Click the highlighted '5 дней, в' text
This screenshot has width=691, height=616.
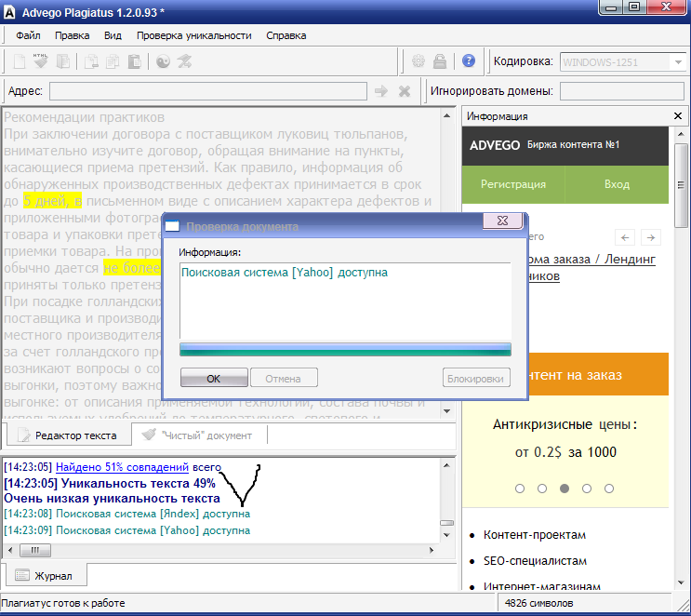(52, 201)
